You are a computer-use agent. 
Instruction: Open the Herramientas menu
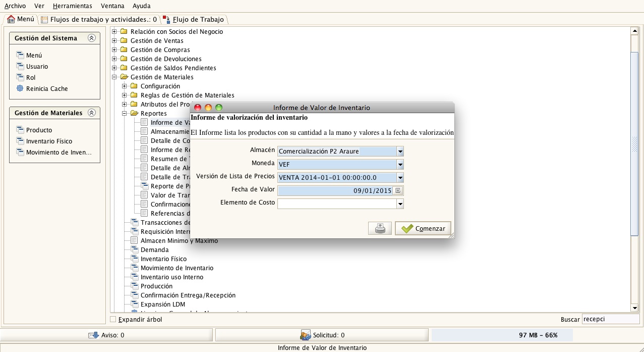point(73,6)
